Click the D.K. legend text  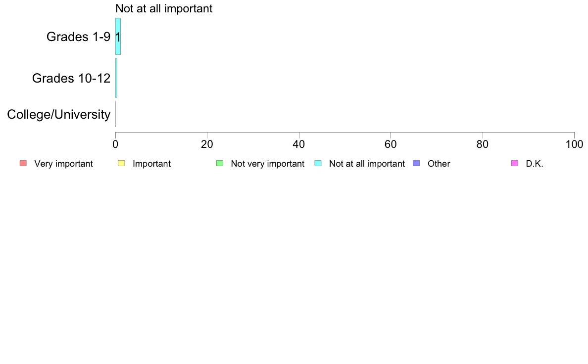(535, 164)
